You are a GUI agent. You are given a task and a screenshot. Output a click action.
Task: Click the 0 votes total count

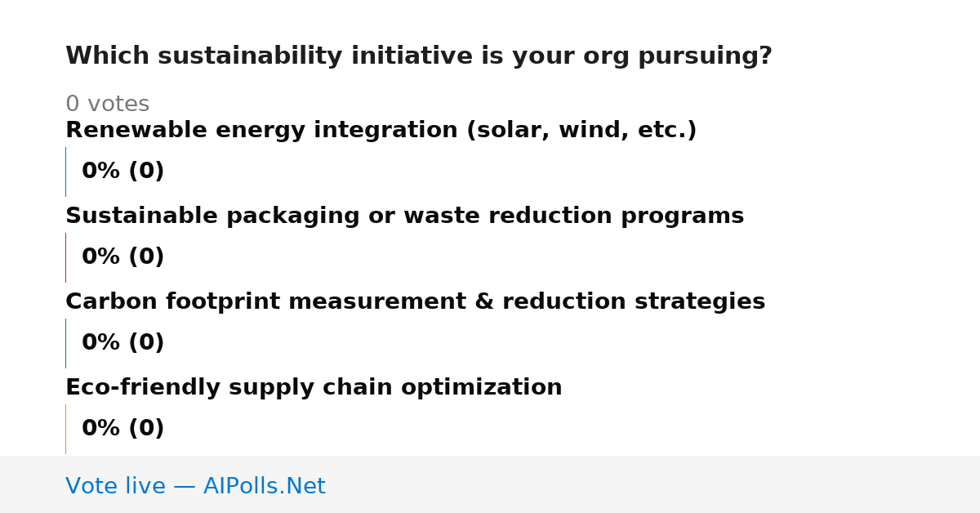(x=107, y=105)
